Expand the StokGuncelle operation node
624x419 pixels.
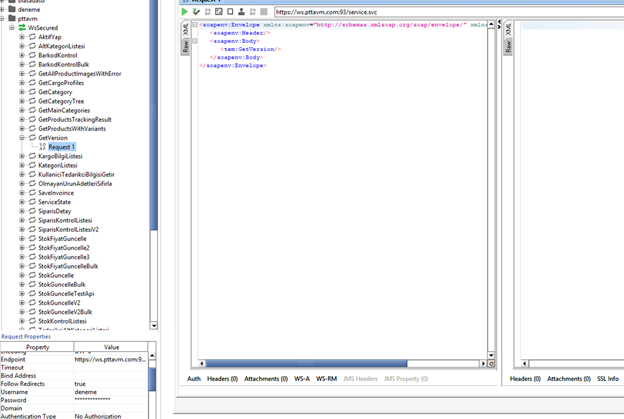click(22, 275)
